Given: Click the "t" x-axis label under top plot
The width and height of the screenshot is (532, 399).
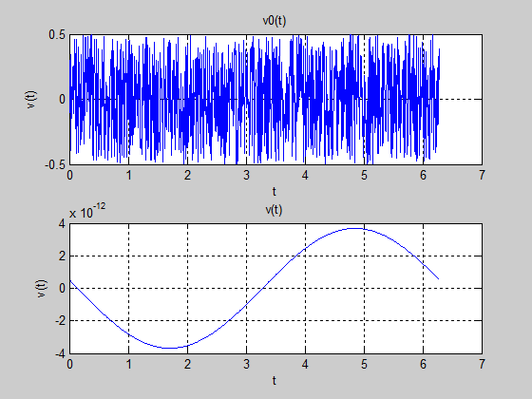Looking at the screenshot, I should tap(275, 192).
